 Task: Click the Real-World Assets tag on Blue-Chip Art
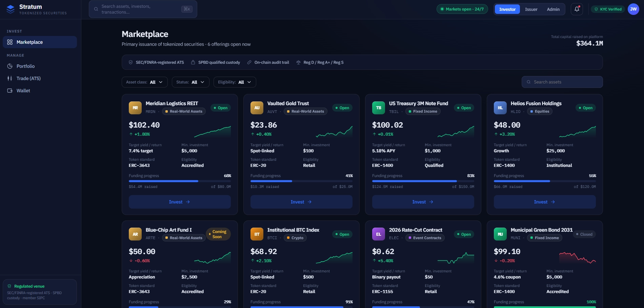[x=184, y=238]
